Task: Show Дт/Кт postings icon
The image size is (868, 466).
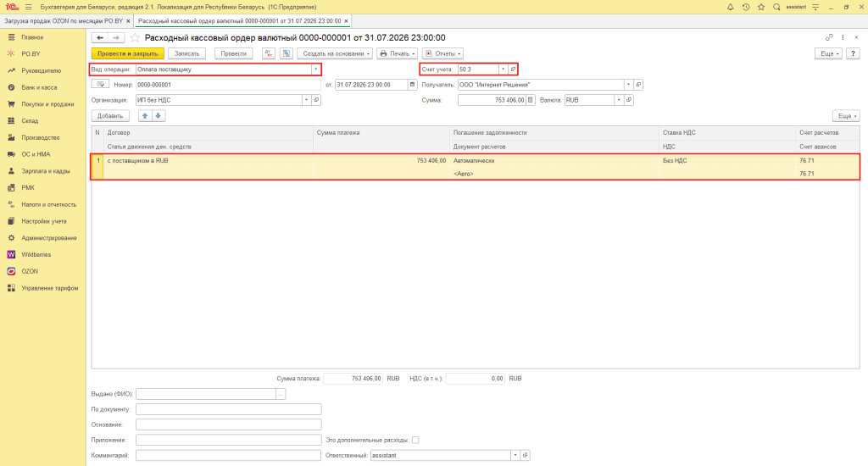Action: click(x=269, y=53)
